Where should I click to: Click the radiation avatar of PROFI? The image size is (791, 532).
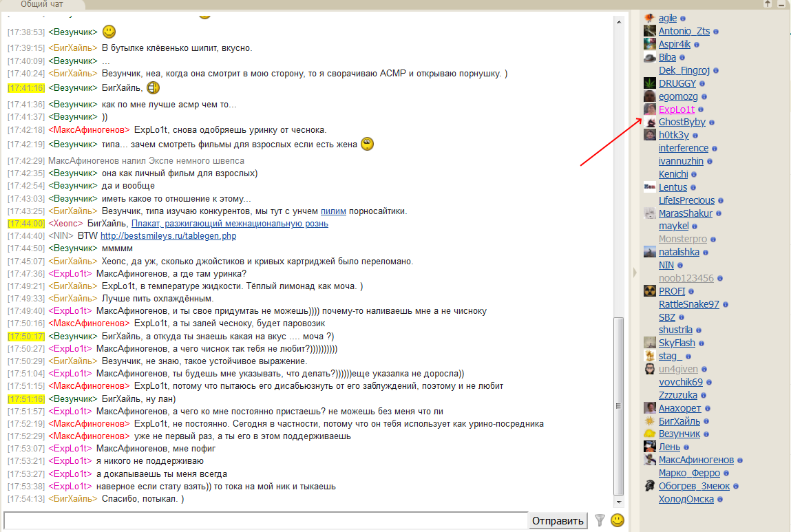[649, 291]
